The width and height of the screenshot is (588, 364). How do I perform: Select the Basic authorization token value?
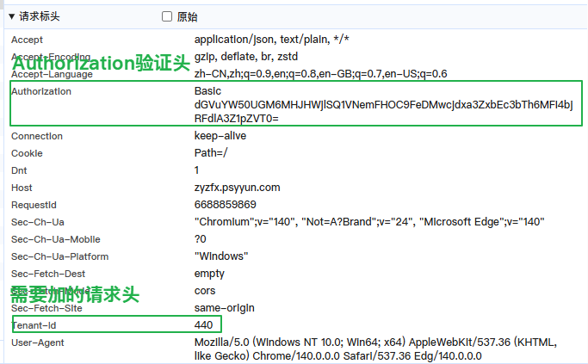[383, 105]
